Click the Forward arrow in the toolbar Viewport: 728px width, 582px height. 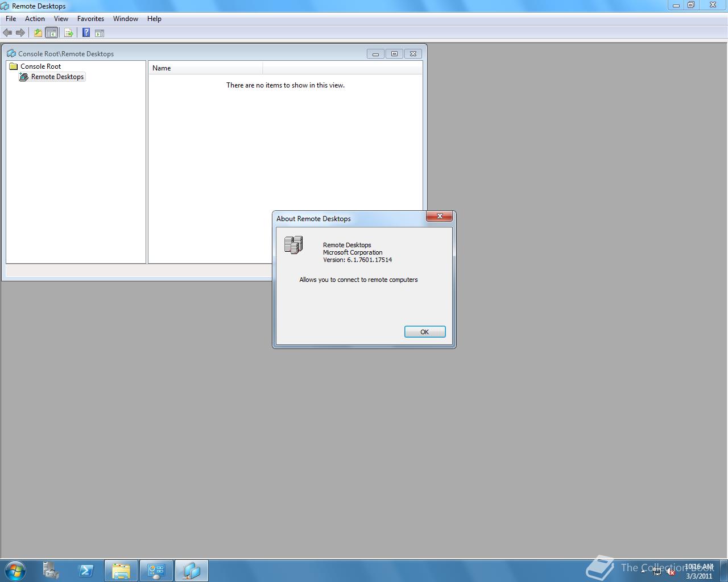[x=20, y=33]
